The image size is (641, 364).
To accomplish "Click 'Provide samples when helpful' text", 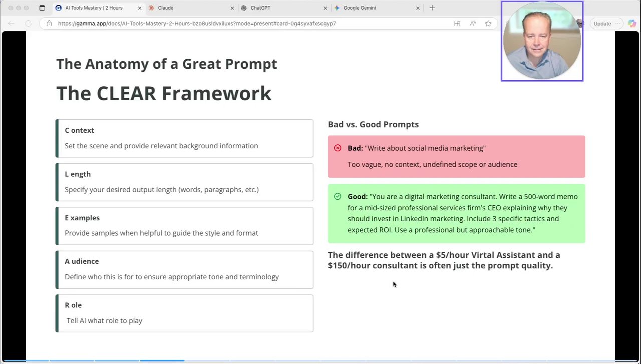I will [161, 233].
